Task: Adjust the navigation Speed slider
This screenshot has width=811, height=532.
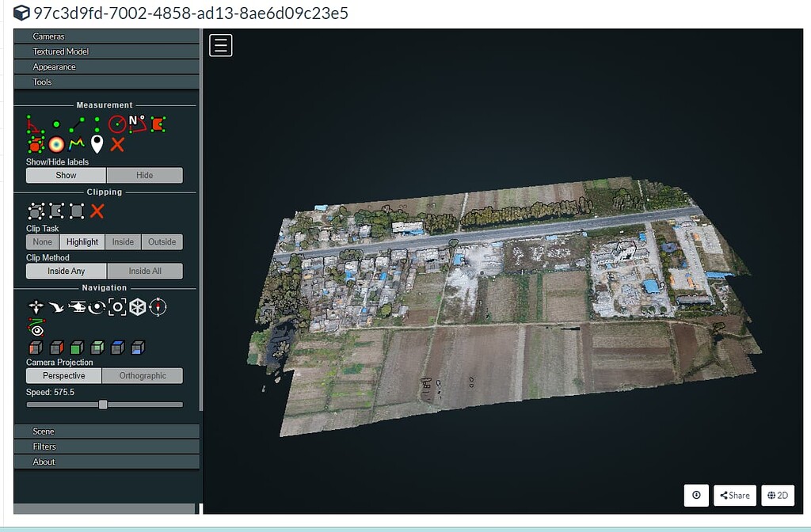Action: (x=103, y=404)
